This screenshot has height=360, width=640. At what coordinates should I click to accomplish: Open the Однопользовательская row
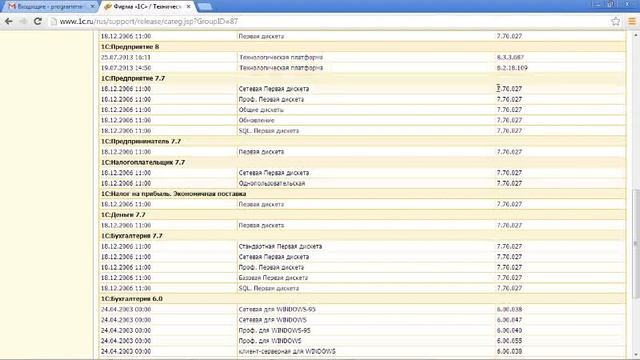[271, 183]
